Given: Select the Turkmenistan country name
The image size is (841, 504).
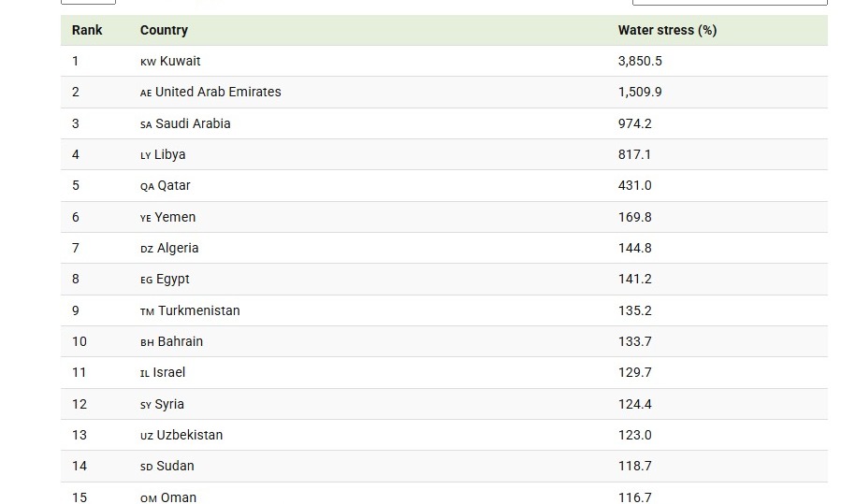Looking at the screenshot, I should [198, 310].
